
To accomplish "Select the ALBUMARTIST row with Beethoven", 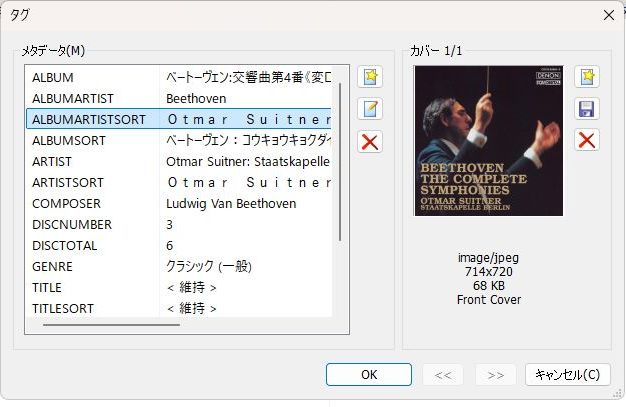I will point(178,98).
